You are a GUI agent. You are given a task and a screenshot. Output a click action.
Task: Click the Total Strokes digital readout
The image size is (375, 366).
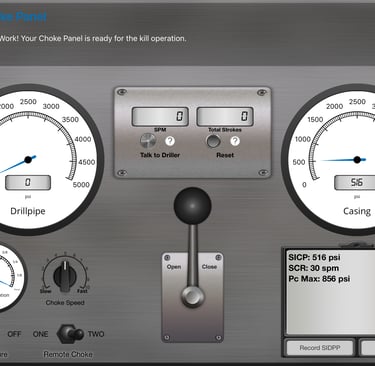pos(225,116)
